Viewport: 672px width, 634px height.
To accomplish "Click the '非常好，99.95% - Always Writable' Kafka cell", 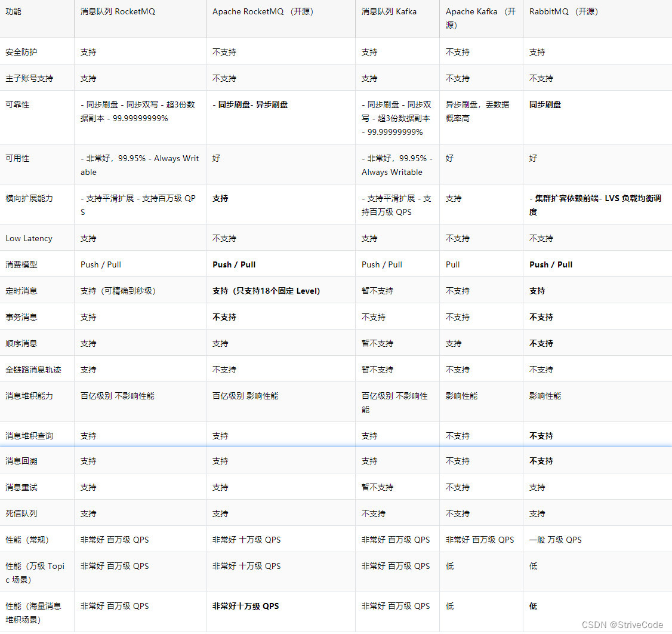I will pyautogui.click(x=397, y=165).
